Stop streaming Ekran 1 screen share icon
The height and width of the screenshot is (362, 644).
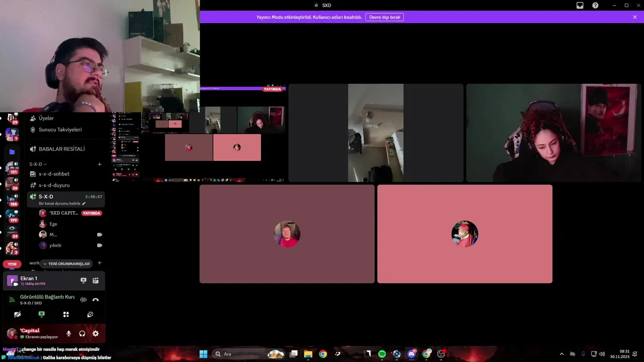pos(84,281)
